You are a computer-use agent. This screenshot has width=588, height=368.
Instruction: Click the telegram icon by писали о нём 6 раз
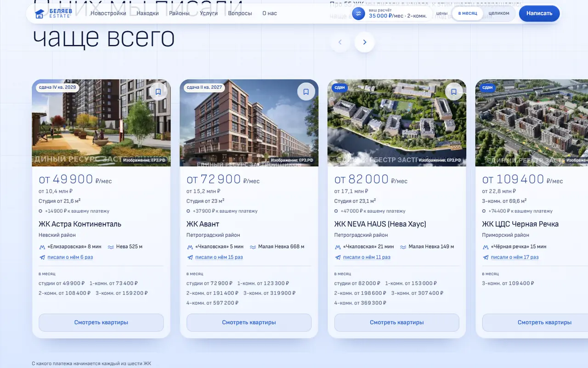click(x=42, y=257)
